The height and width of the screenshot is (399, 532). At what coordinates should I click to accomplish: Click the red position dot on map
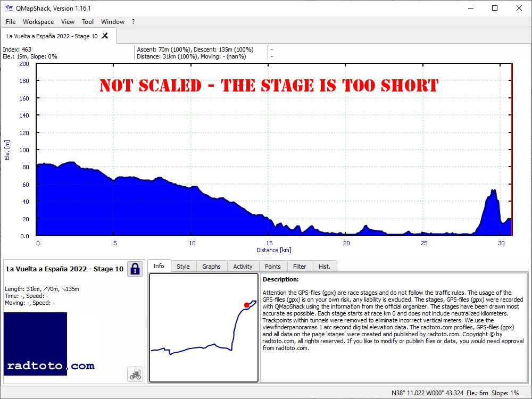point(247,305)
